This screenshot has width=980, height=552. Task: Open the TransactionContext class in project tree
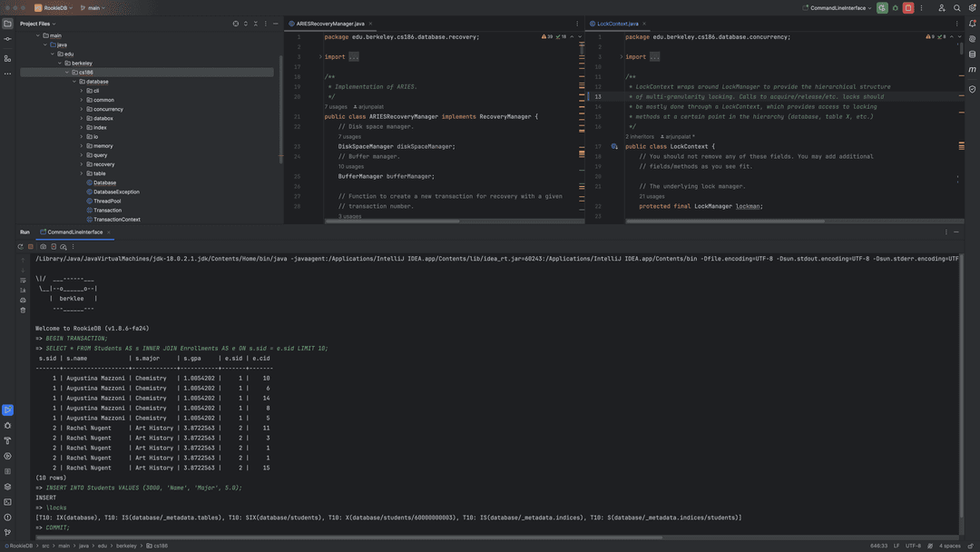(116, 219)
